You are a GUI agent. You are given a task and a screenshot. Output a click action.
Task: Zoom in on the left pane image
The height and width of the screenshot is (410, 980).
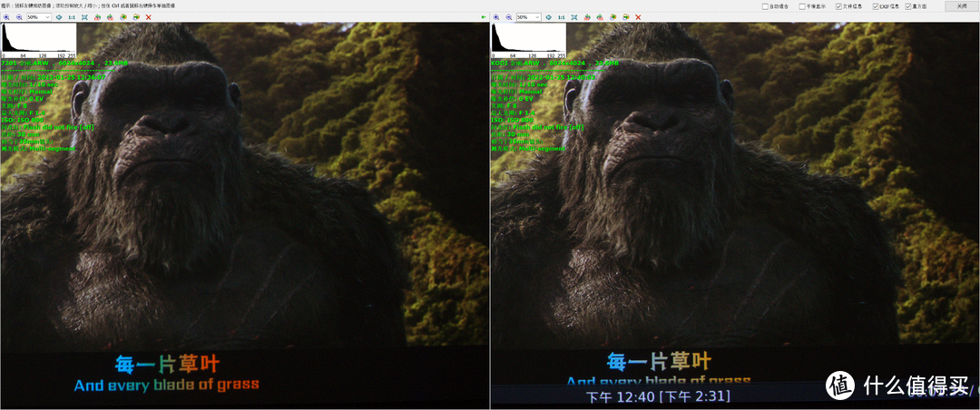click(x=6, y=17)
